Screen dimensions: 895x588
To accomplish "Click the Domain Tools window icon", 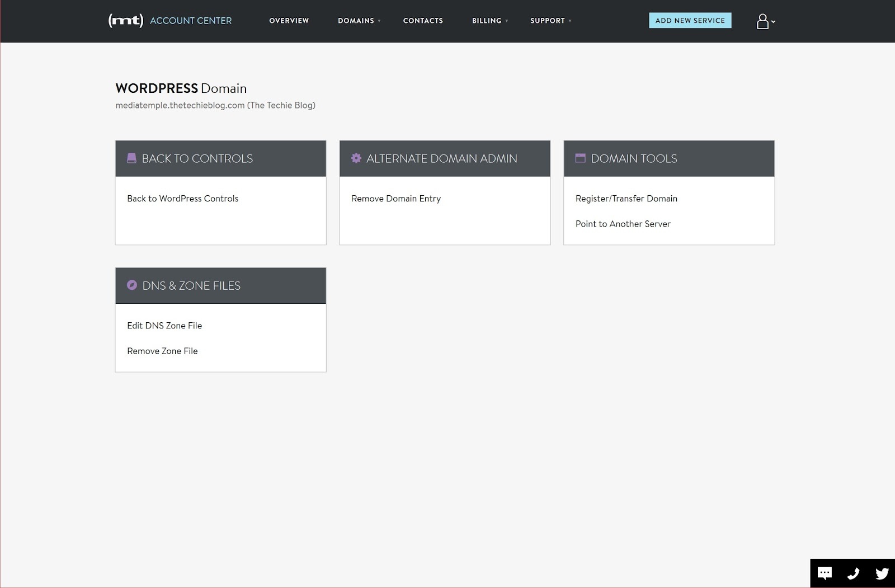I will [581, 158].
